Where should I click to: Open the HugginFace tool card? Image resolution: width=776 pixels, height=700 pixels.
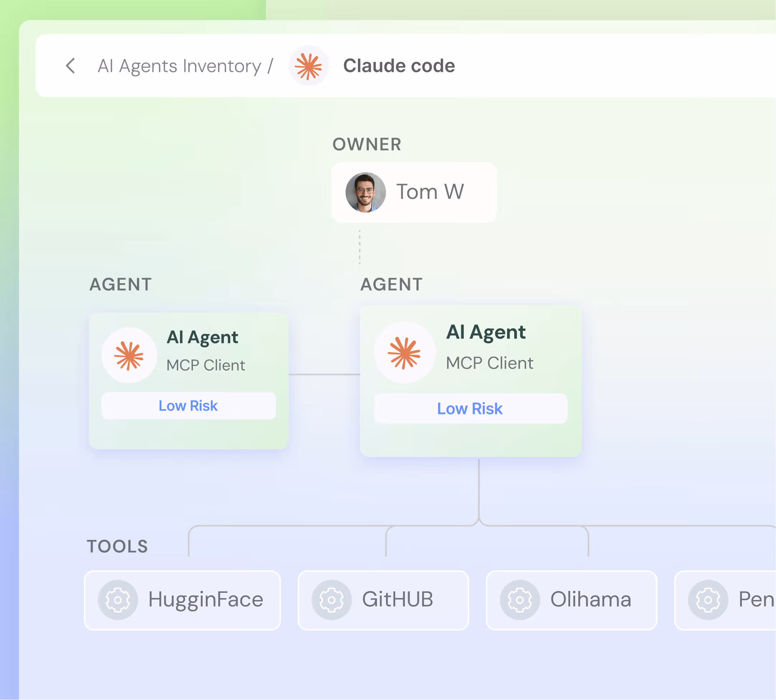click(x=183, y=601)
